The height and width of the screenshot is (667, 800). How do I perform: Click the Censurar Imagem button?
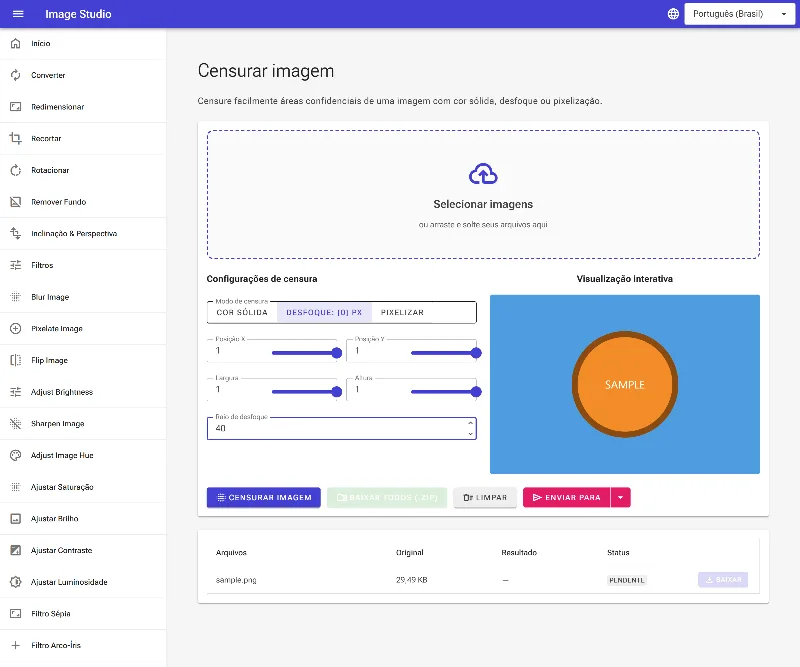[x=264, y=497]
